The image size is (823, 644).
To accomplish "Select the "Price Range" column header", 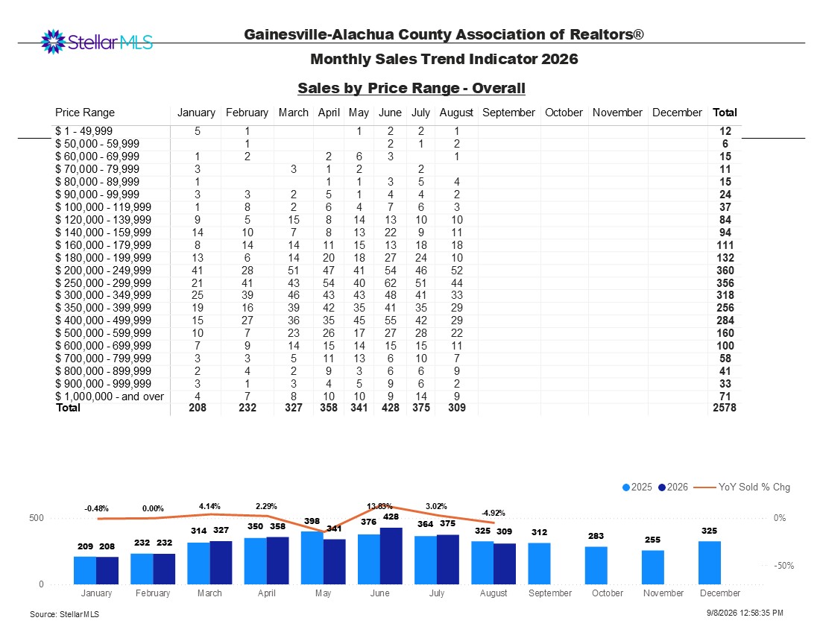I will 84,113.
